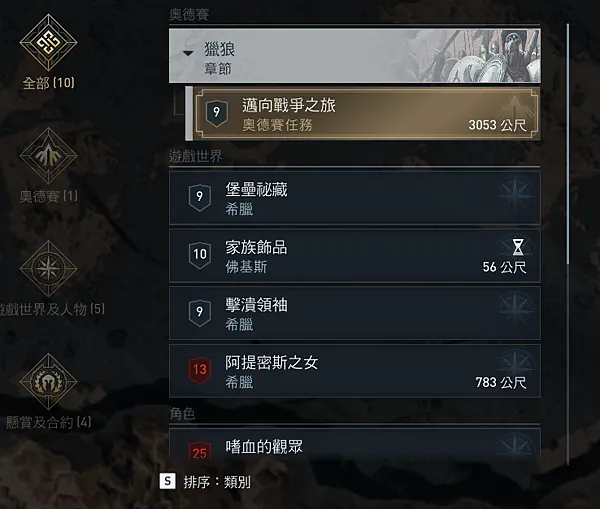Select the 全部 (10) category icon
Image resolution: width=600 pixels, height=509 pixels.
point(49,42)
